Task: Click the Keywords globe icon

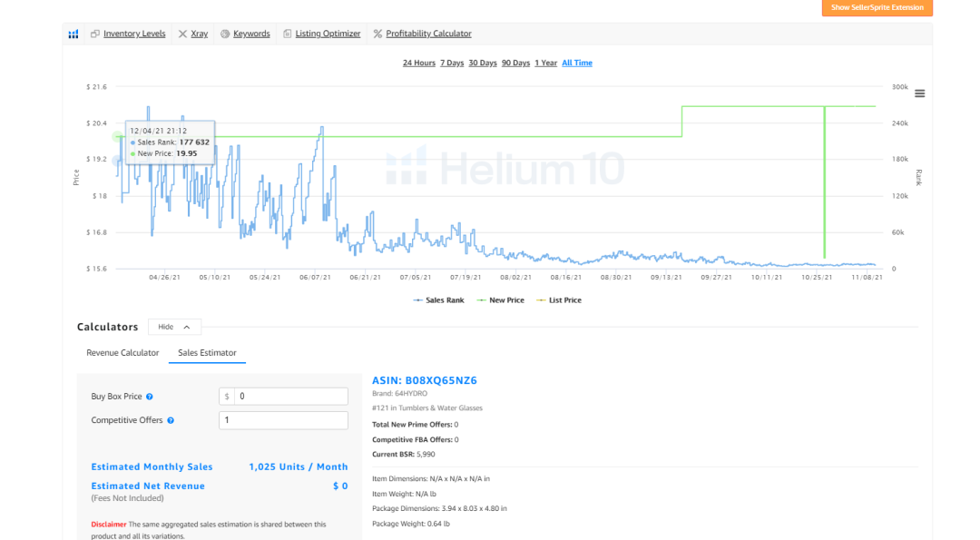Action: (225, 34)
